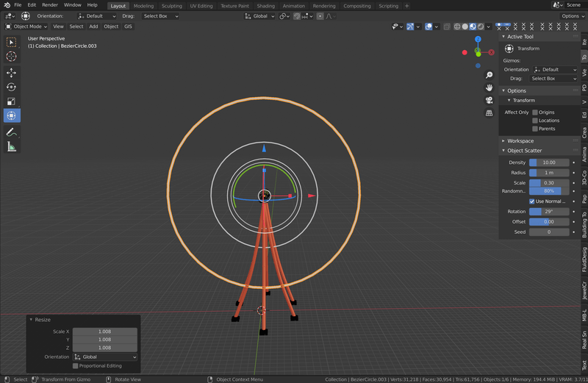This screenshot has height=383, width=588.
Task: Select the Measure tool
Action: (12, 147)
